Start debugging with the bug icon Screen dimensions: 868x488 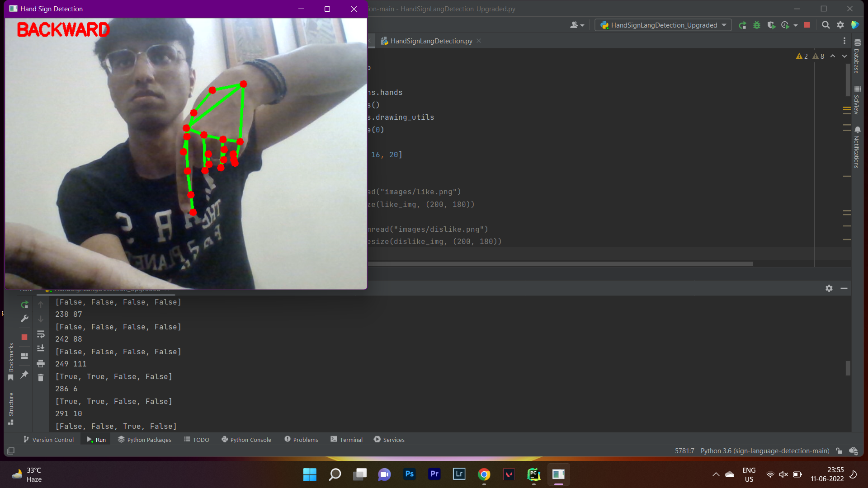click(757, 25)
